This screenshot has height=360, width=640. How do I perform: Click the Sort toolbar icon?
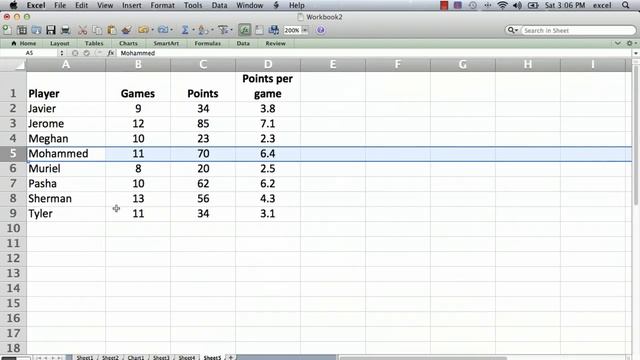coord(202,30)
